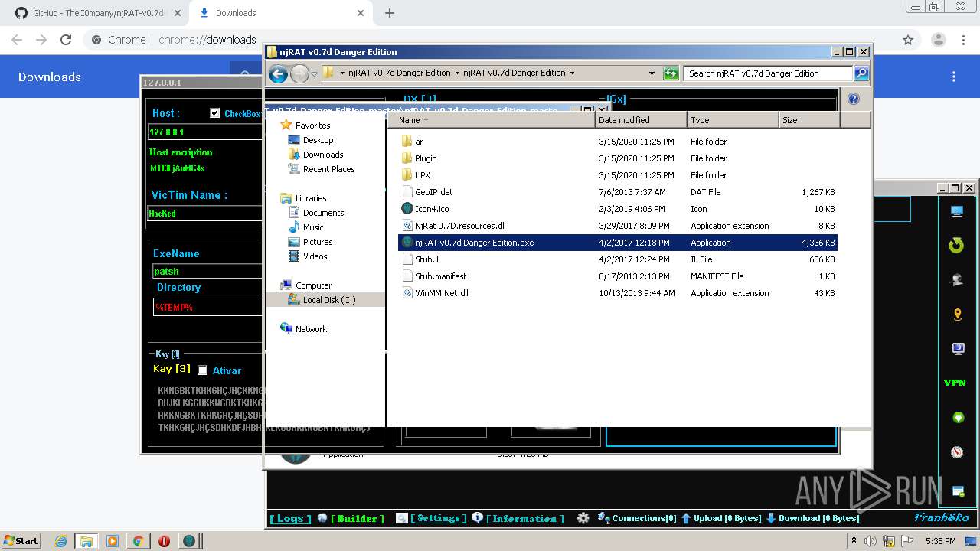Screen dimensions: 980x551
Task: Click the blue help question mark icon
Action: (x=854, y=99)
